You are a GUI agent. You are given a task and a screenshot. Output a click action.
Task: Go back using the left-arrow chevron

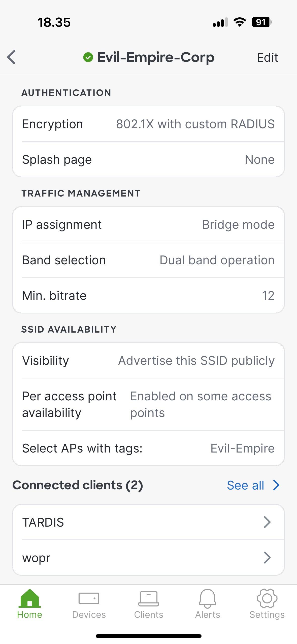pyautogui.click(x=12, y=57)
